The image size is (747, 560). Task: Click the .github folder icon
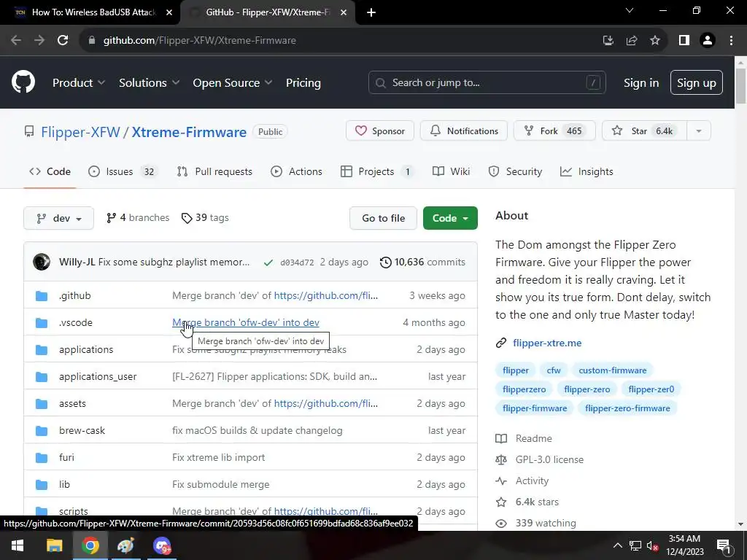(42, 296)
